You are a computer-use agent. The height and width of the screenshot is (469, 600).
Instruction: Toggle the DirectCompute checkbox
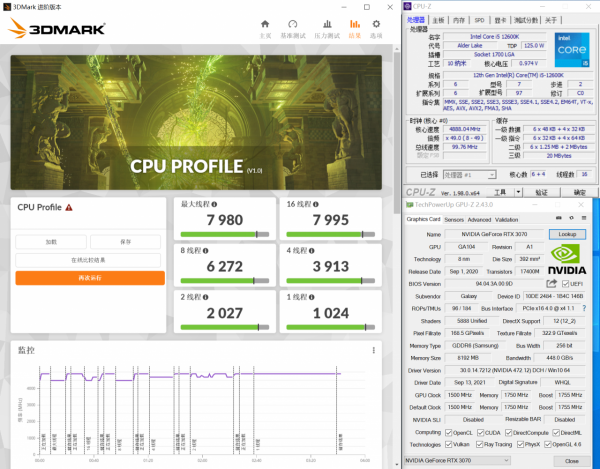(509, 433)
